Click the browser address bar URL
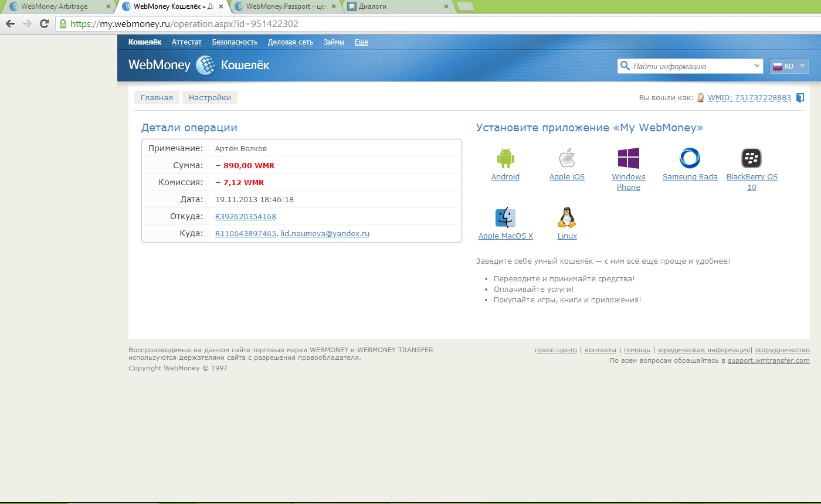The height and width of the screenshot is (504, 821). pyautogui.click(x=184, y=24)
